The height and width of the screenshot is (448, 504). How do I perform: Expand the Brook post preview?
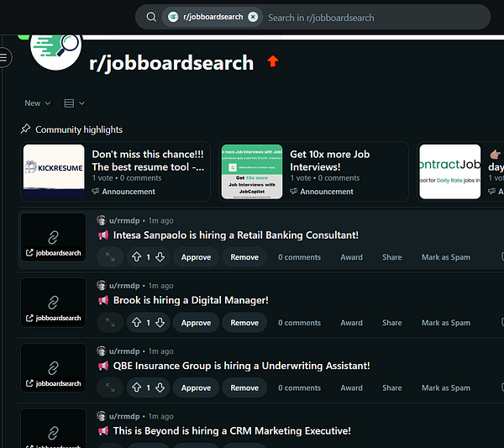(x=110, y=322)
